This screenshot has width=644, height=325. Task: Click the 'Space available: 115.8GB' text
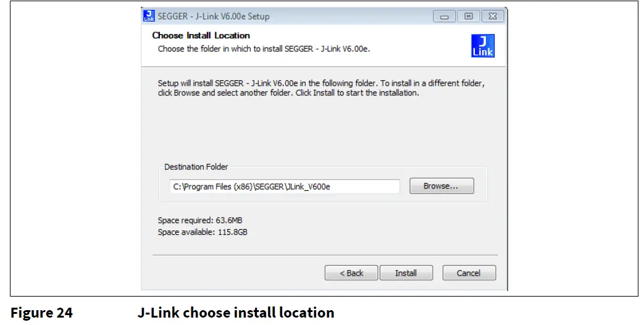[203, 232]
